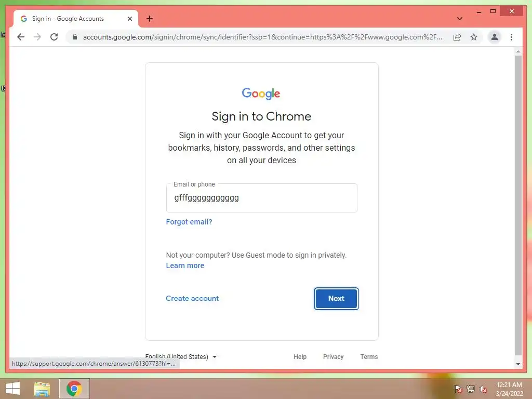The image size is (532, 399).
Task: Maximize the Chrome window
Action: click(x=493, y=11)
